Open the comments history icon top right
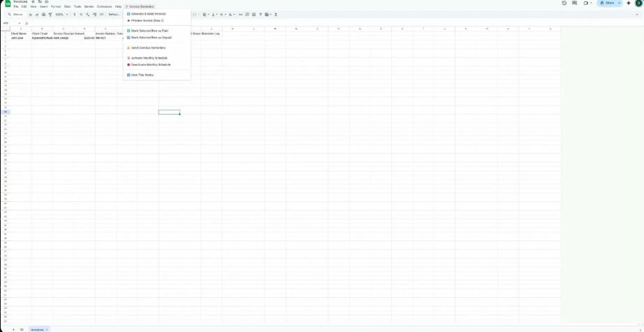The image size is (644, 332). [574, 3]
